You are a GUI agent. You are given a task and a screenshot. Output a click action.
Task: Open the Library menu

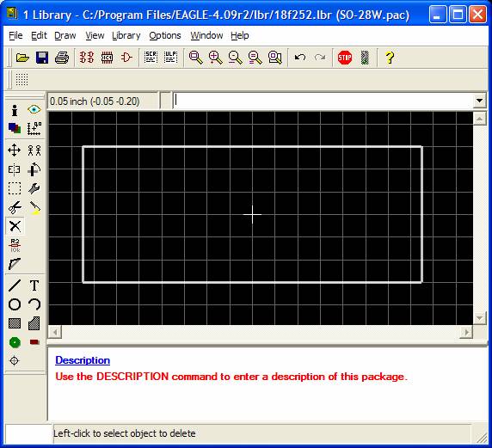[126, 35]
